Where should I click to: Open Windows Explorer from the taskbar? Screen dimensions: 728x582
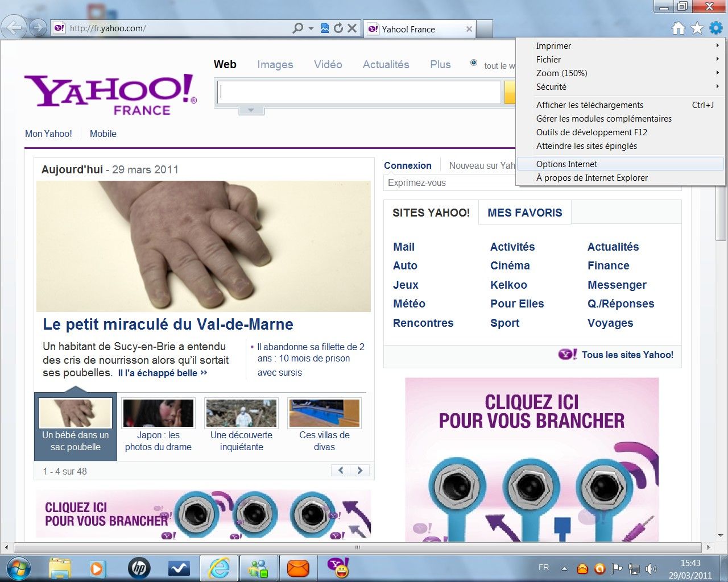coord(60,568)
